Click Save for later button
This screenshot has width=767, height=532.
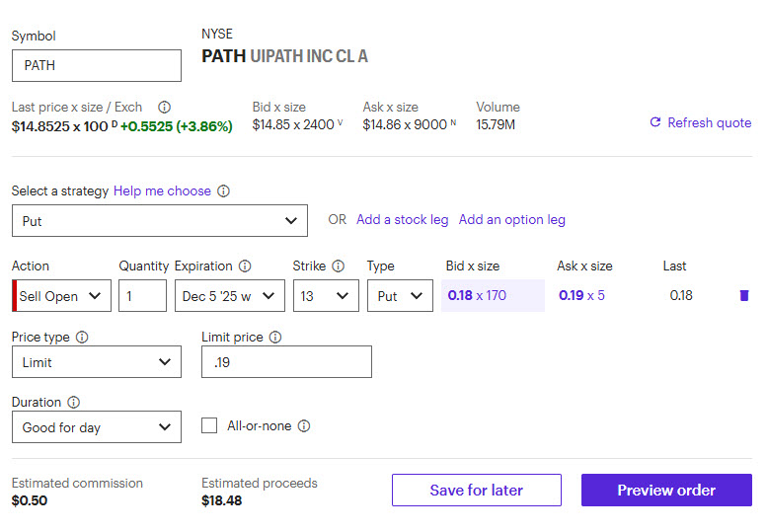click(477, 491)
